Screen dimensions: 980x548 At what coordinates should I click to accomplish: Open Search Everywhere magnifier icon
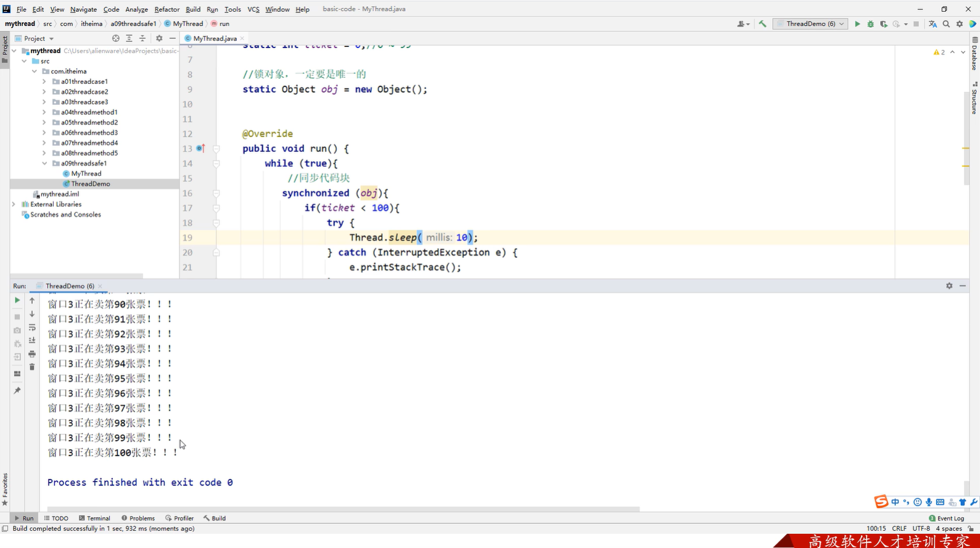coord(946,24)
